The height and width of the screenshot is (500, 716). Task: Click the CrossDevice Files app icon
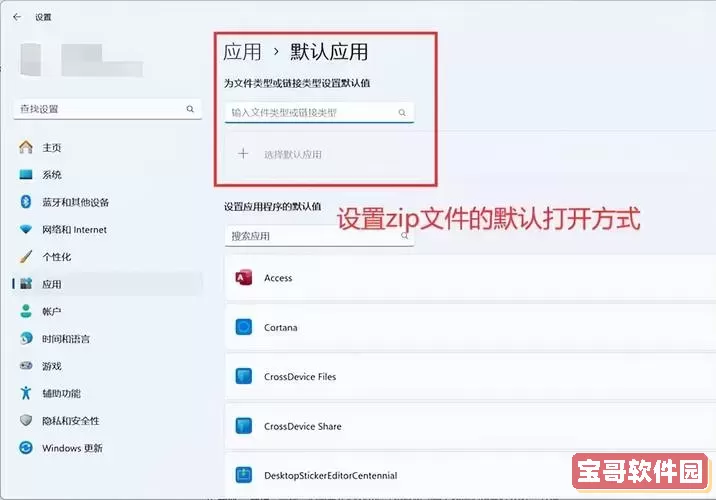point(243,376)
